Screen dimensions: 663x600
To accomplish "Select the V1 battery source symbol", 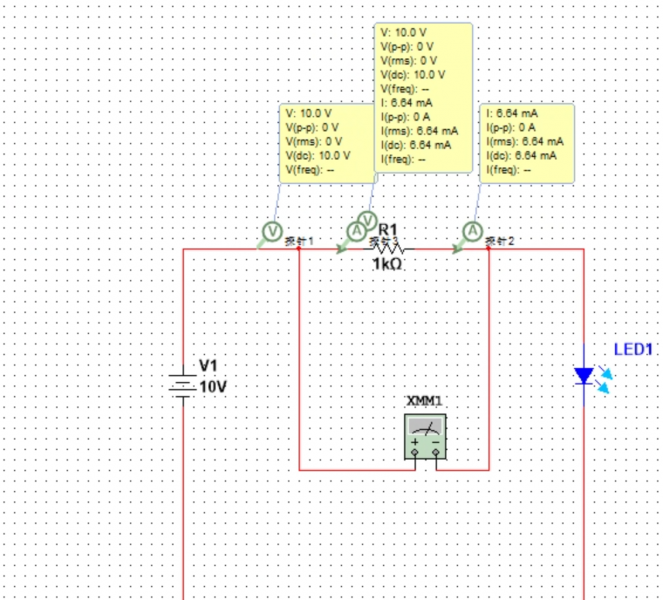I will 183,385.
